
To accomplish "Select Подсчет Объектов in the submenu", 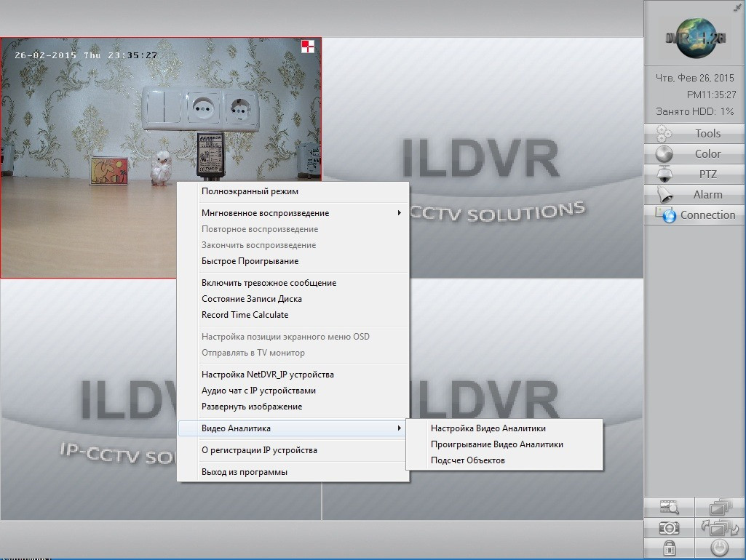I will pos(467,460).
